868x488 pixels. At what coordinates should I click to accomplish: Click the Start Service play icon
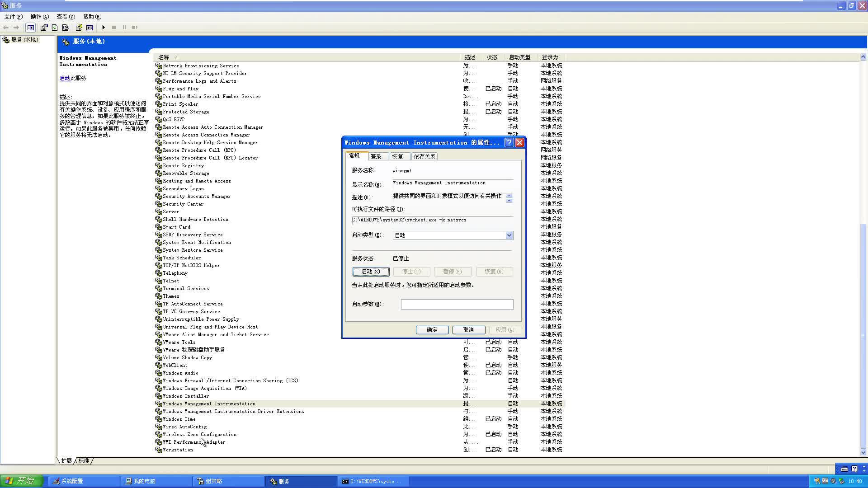(104, 28)
